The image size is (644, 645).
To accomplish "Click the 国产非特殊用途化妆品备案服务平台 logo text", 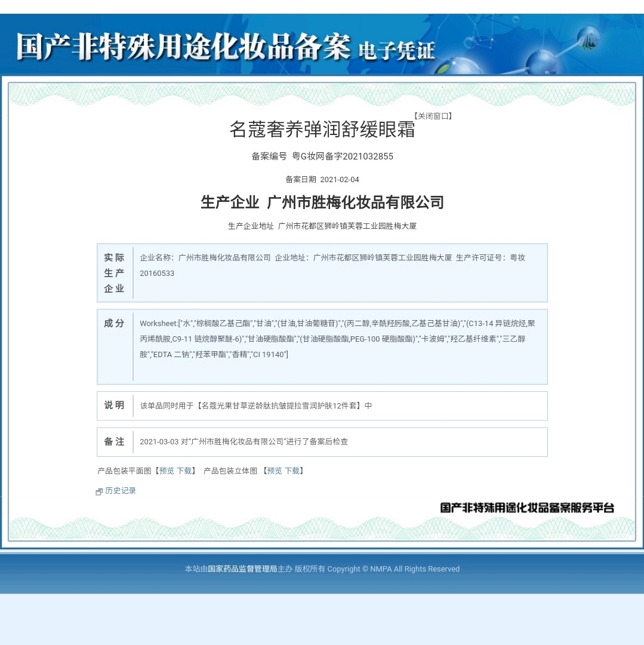I will click(526, 508).
